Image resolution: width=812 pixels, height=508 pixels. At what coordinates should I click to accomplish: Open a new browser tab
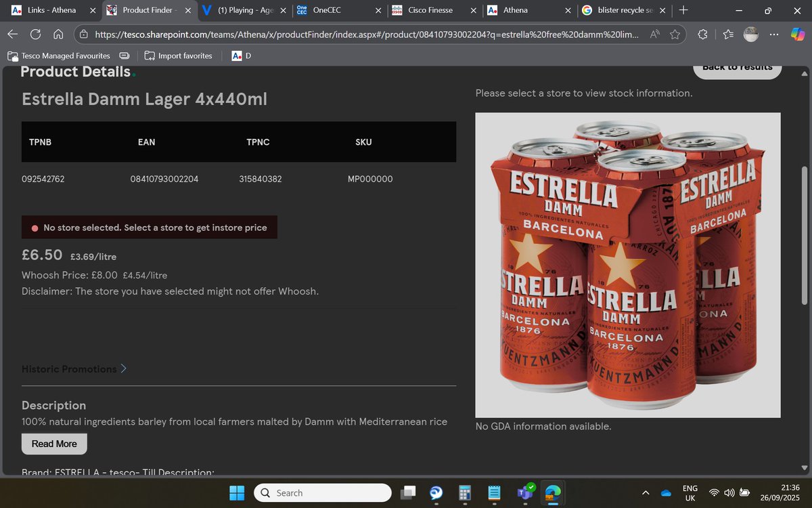pyautogui.click(x=683, y=10)
